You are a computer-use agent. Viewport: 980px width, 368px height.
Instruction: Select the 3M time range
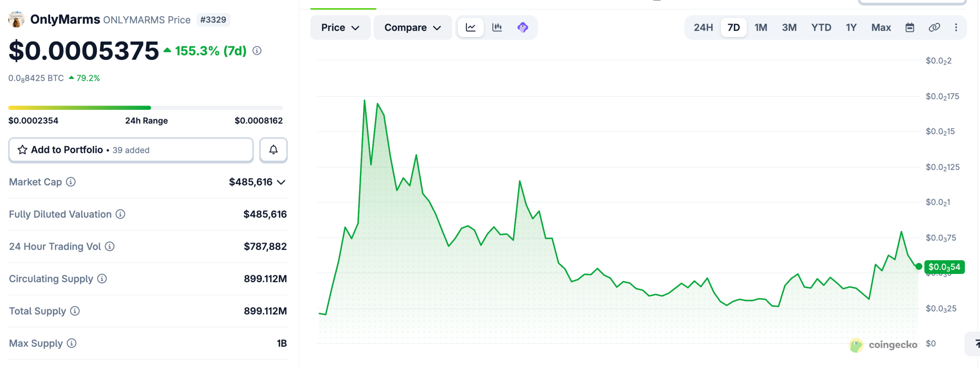[789, 28]
